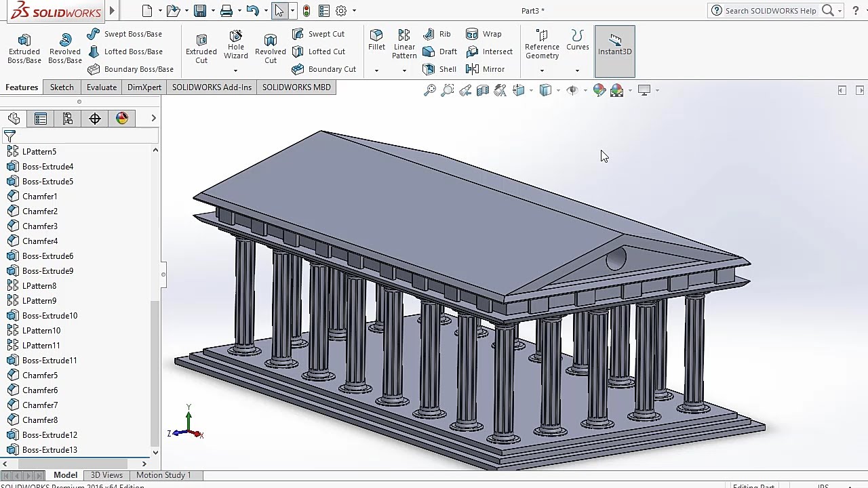This screenshot has height=488, width=868.
Task: Select LPattern10 in the feature tree
Action: (x=41, y=331)
